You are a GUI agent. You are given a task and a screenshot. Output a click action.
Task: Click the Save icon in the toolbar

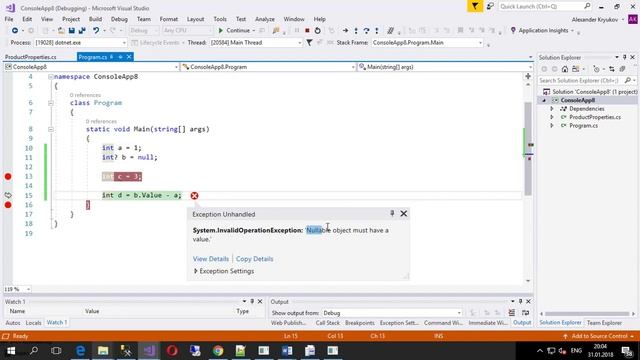click(71, 30)
